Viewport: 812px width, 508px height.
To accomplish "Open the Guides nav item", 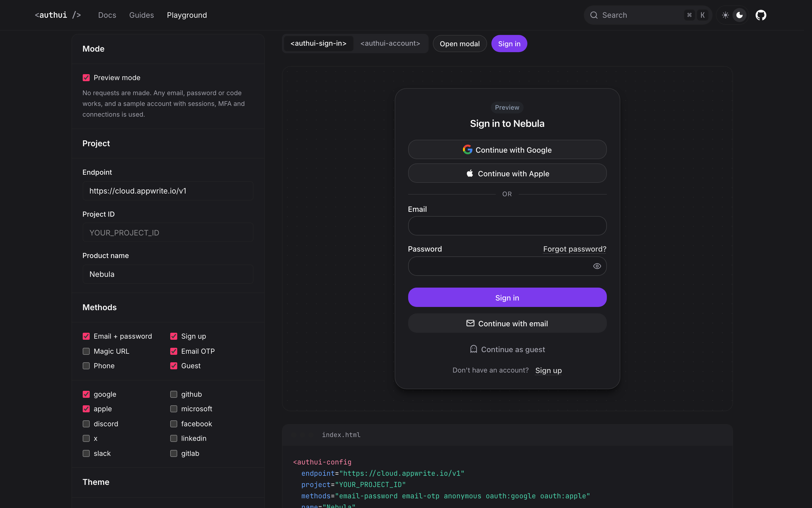I will [x=142, y=15].
